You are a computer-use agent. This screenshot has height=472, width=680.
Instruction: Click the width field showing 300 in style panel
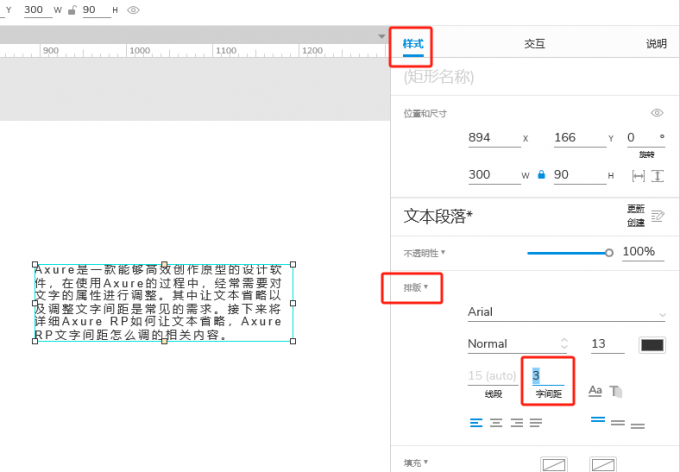coord(494,175)
